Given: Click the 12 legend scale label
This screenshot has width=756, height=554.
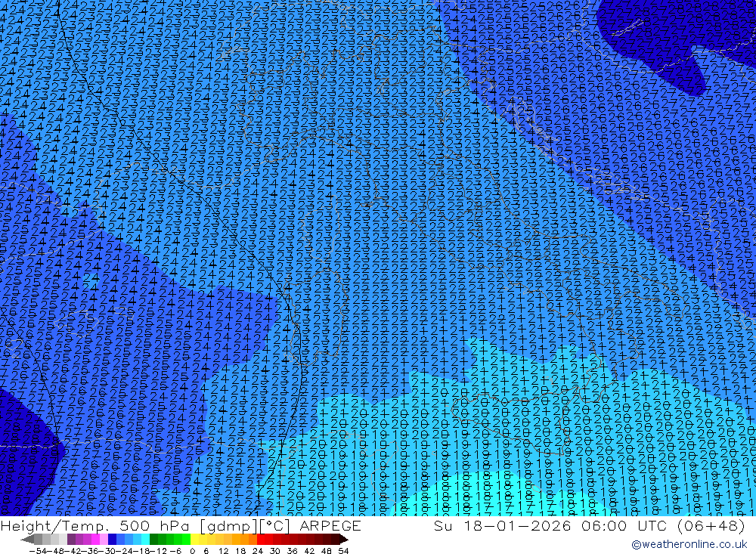Looking at the screenshot, I should click(x=223, y=551).
